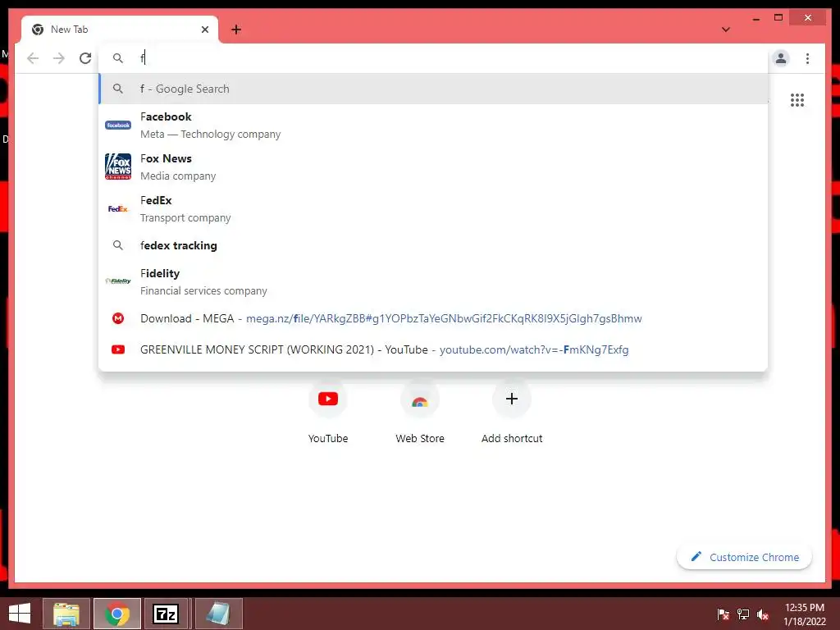Choose the FedEx suggestion
The height and width of the screenshot is (630, 840).
(433, 208)
